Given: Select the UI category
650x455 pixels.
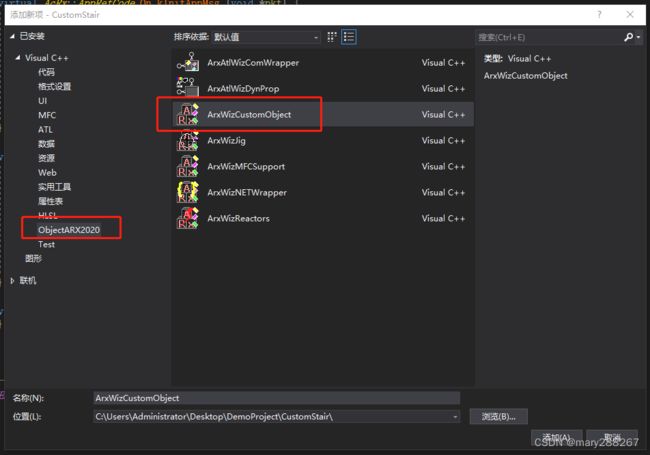Looking at the screenshot, I should 42,101.
